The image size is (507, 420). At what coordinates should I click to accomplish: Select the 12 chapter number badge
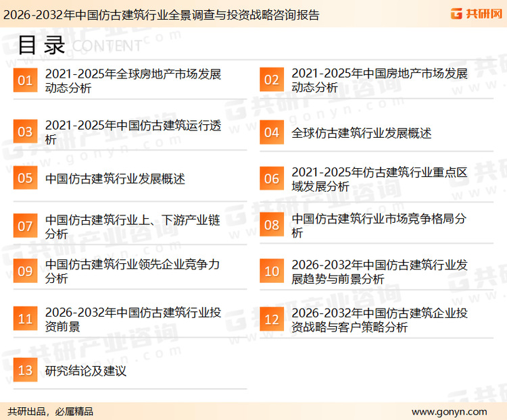[272, 319]
